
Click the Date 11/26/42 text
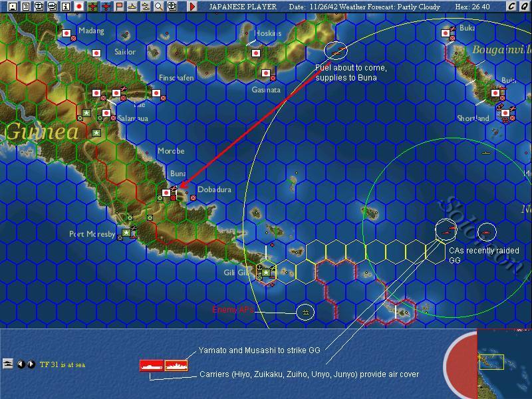[x=313, y=7]
